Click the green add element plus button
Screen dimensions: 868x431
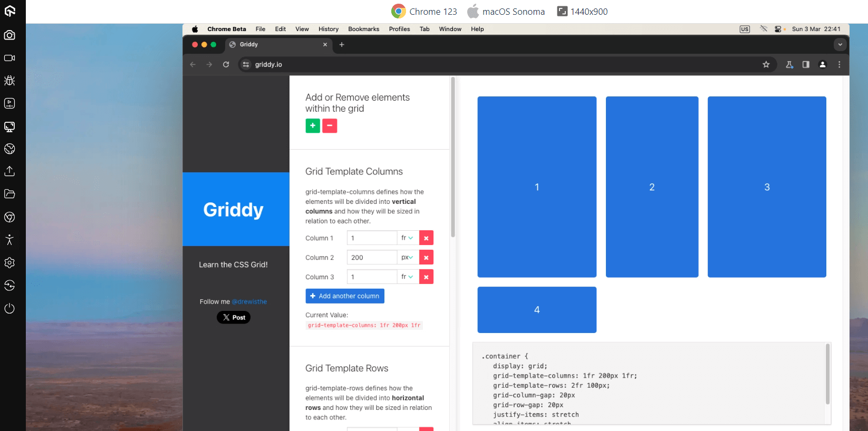[313, 126]
